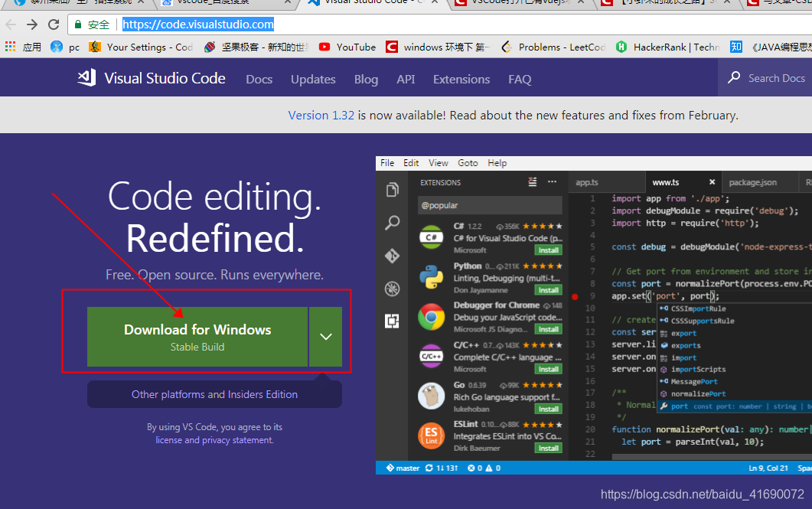812x509 pixels.
Task: Select the normalizePort autocomplete suggestion
Action: [697, 394]
